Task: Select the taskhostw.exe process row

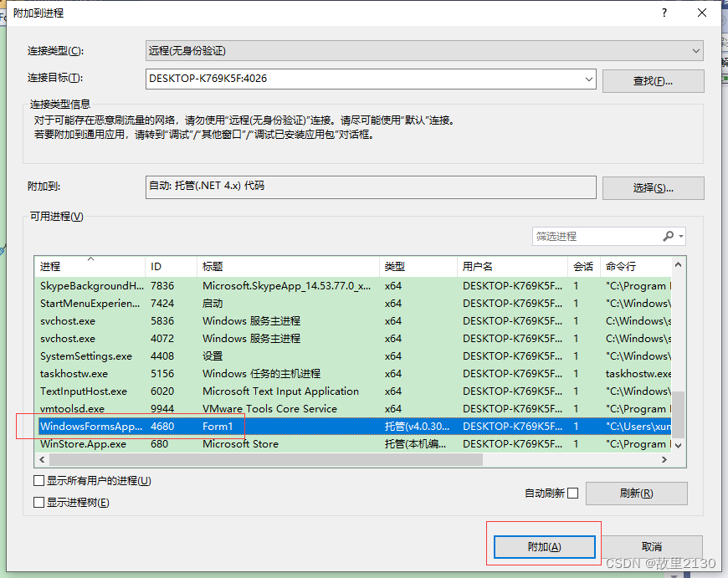Action: [x=354, y=374]
